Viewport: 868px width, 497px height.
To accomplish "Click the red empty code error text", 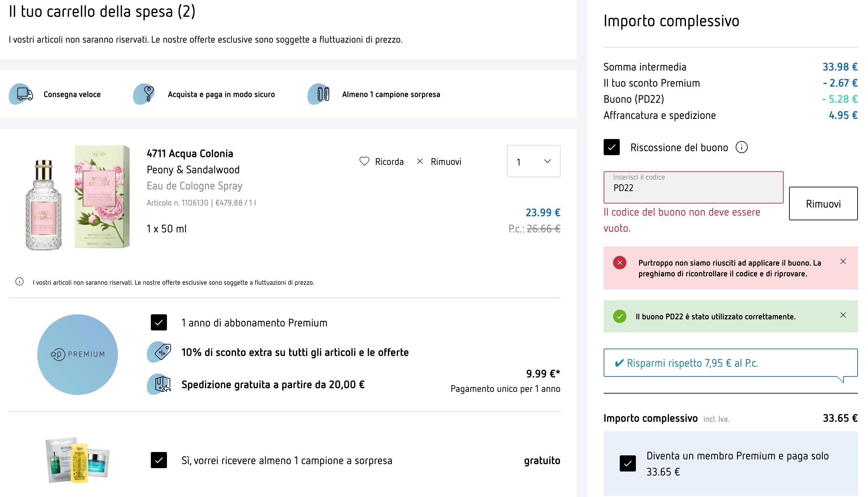I will pyautogui.click(x=682, y=220).
